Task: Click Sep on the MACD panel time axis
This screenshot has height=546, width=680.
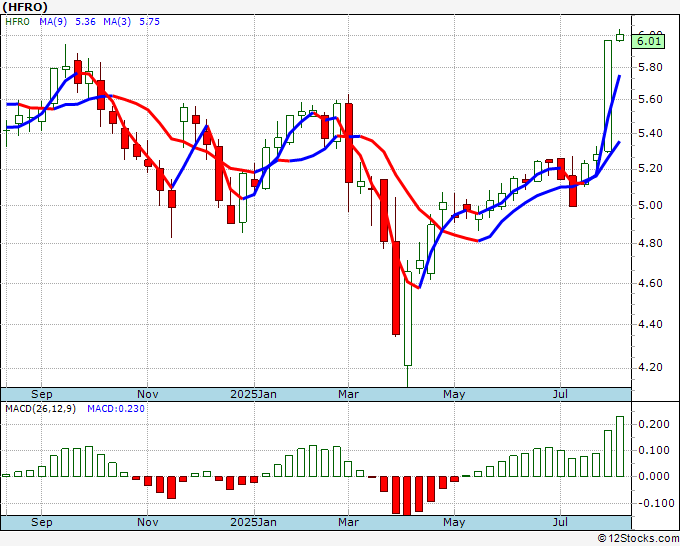Action: click(42, 522)
